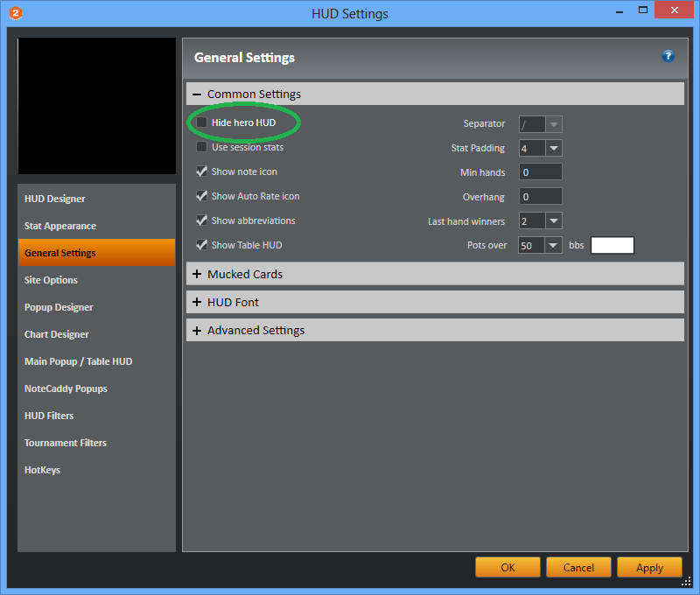Image resolution: width=700 pixels, height=595 pixels.
Task: Open the Last hand winners dropdown
Action: 554,221
